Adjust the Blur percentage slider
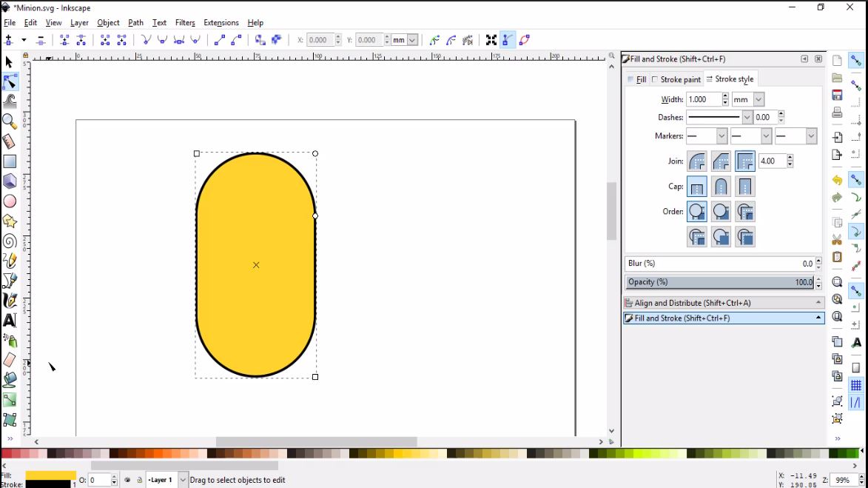 click(720, 264)
